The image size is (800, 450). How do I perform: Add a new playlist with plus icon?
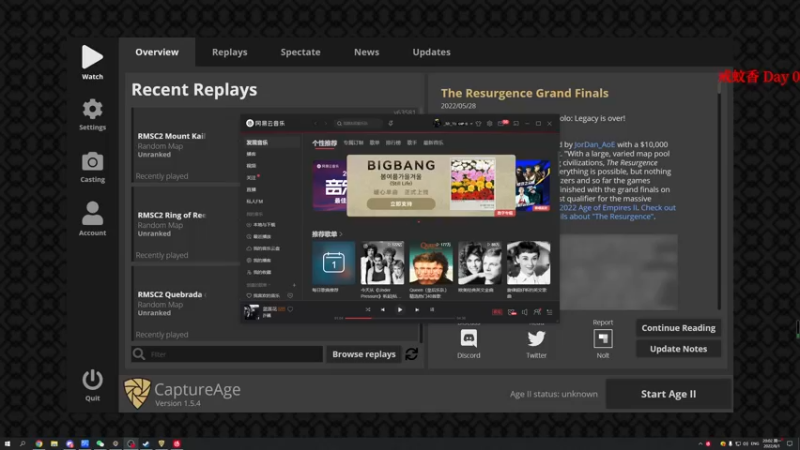pos(294,285)
